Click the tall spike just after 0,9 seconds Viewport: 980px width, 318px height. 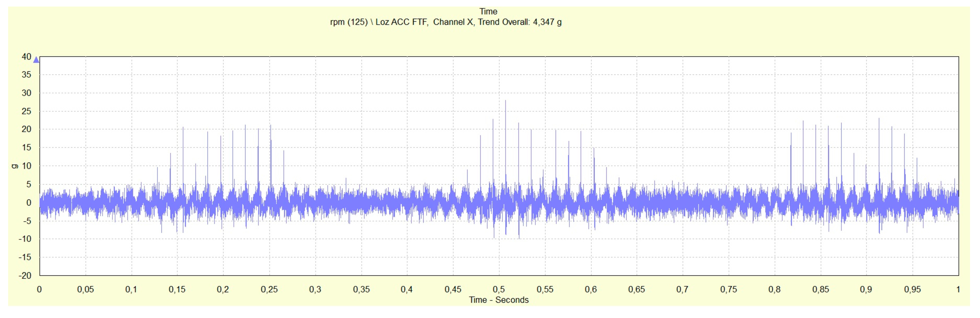point(879,145)
